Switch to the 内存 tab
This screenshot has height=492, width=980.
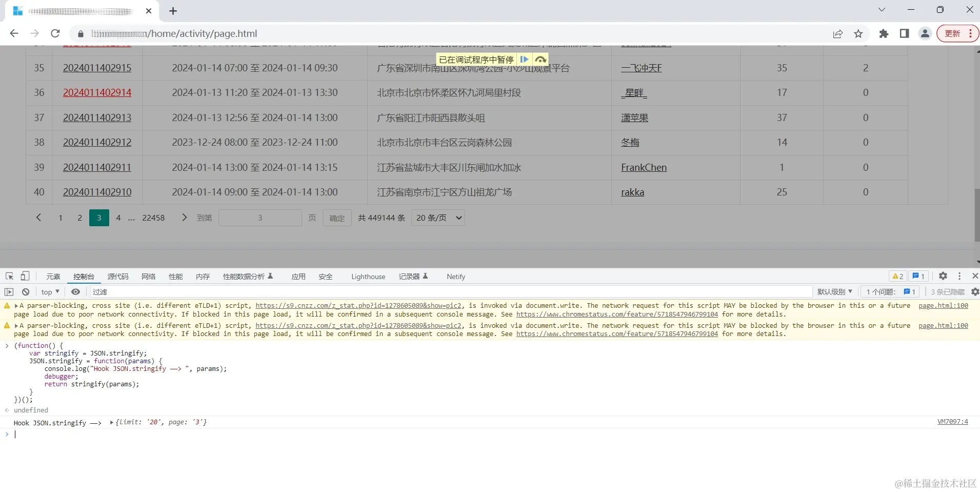click(203, 277)
